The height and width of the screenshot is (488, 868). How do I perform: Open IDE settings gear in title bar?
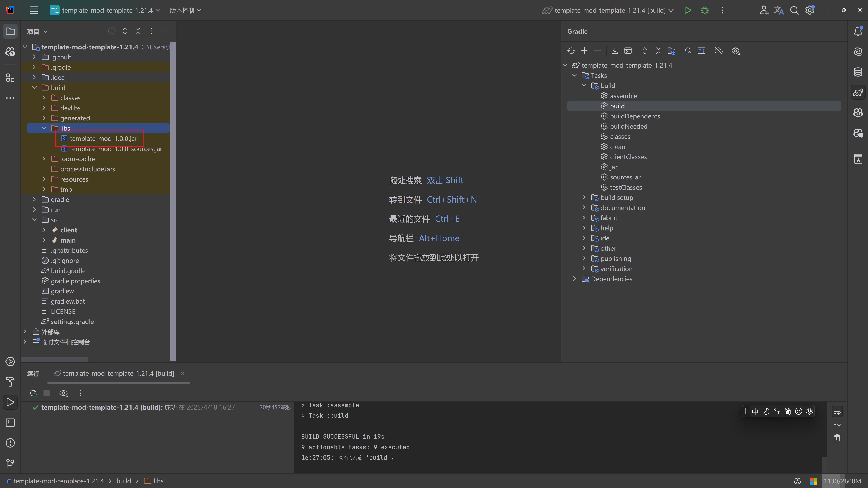[x=810, y=10]
